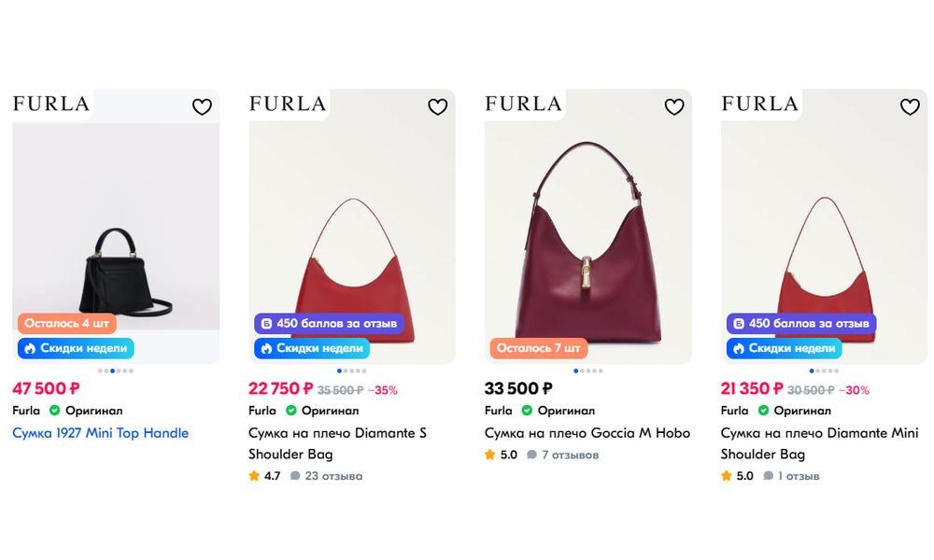934x560 pixels.
Task: Click the 4.7 star rating
Action: point(264,476)
